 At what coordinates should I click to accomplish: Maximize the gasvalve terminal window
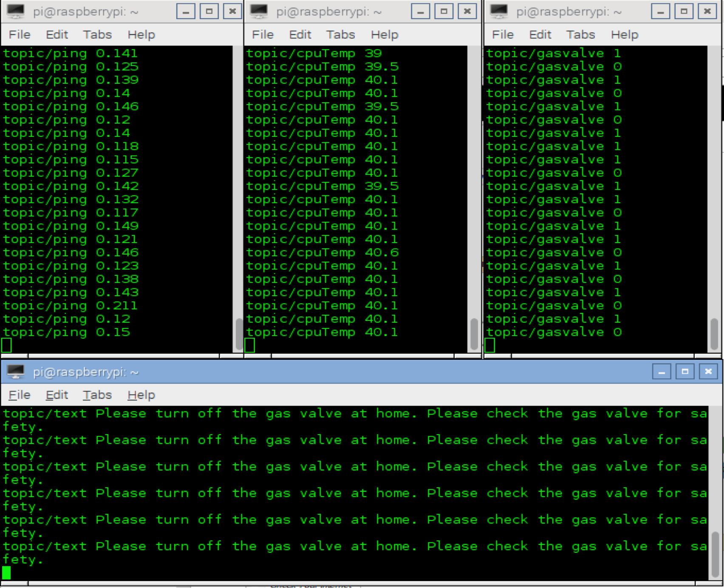(684, 11)
